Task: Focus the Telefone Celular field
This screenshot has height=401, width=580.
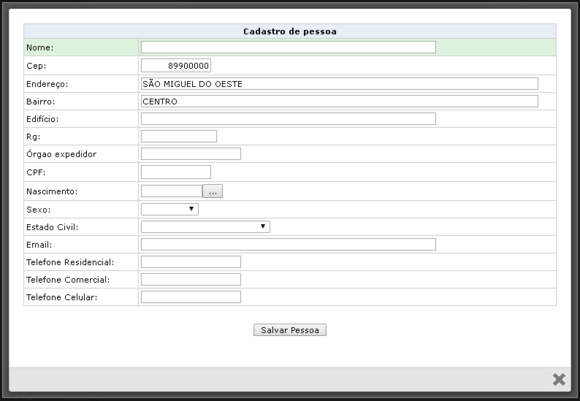Action: (191, 297)
